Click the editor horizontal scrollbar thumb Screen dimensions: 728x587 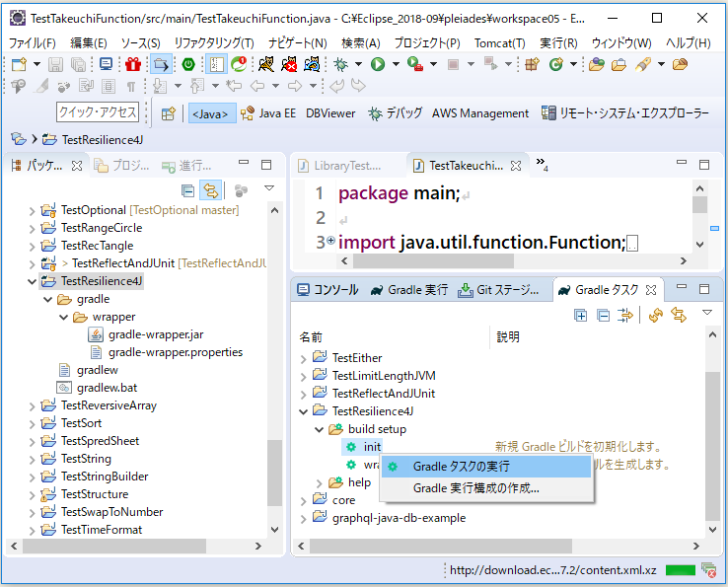(433, 261)
